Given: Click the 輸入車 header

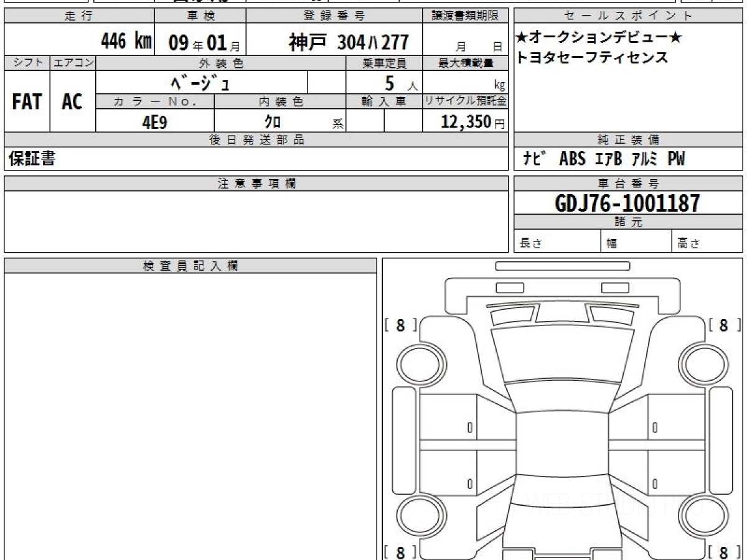Looking at the screenshot, I should pos(384,101).
